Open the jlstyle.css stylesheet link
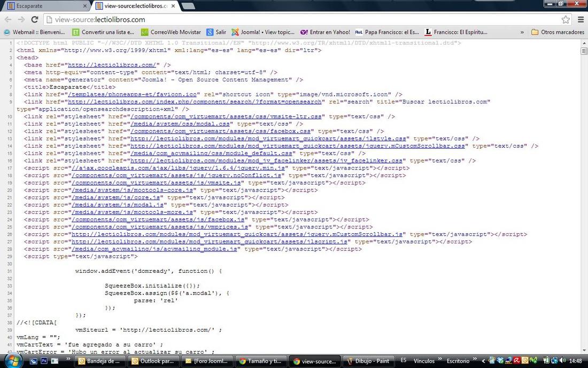 pos(268,139)
